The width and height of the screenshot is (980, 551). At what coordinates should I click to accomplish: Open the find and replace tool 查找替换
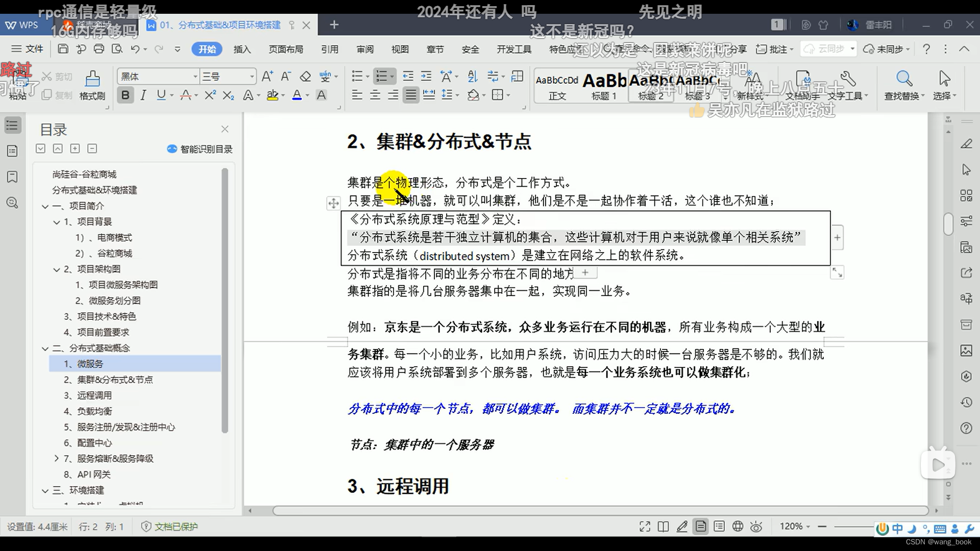(903, 85)
